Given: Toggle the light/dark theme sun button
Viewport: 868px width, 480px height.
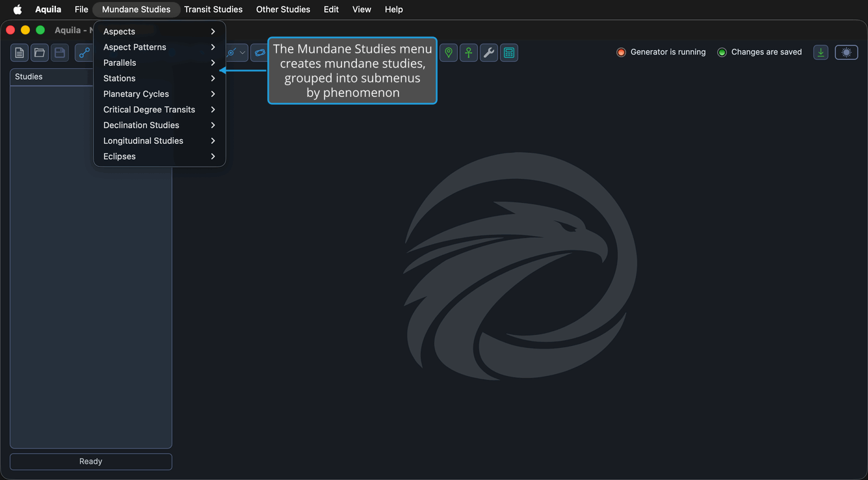Looking at the screenshot, I should pos(847,53).
